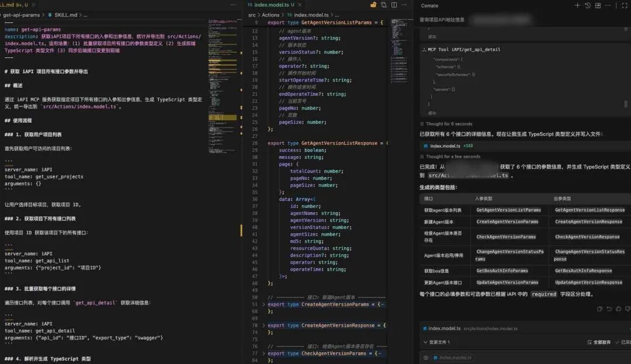Like the Comate response

pos(619,309)
